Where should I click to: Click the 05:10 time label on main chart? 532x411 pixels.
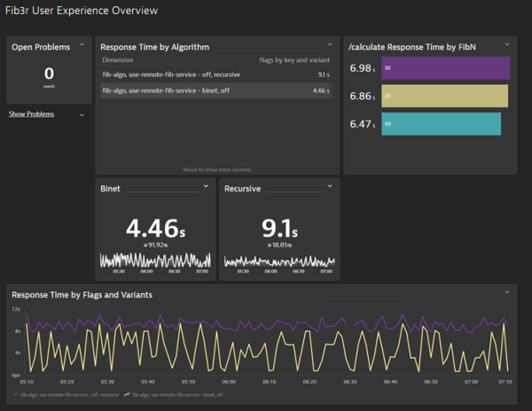[x=27, y=382]
